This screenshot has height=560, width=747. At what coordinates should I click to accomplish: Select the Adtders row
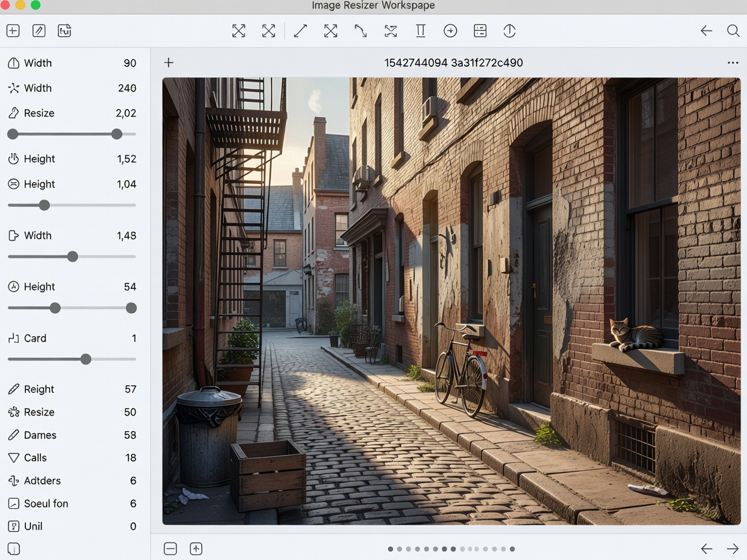coord(72,480)
